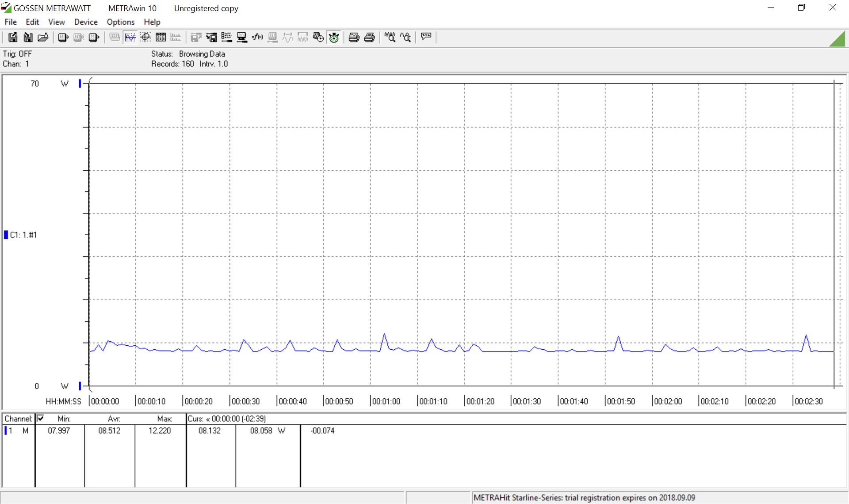Open the Device menu
This screenshot has width=849, height=504.
point(86,22)
